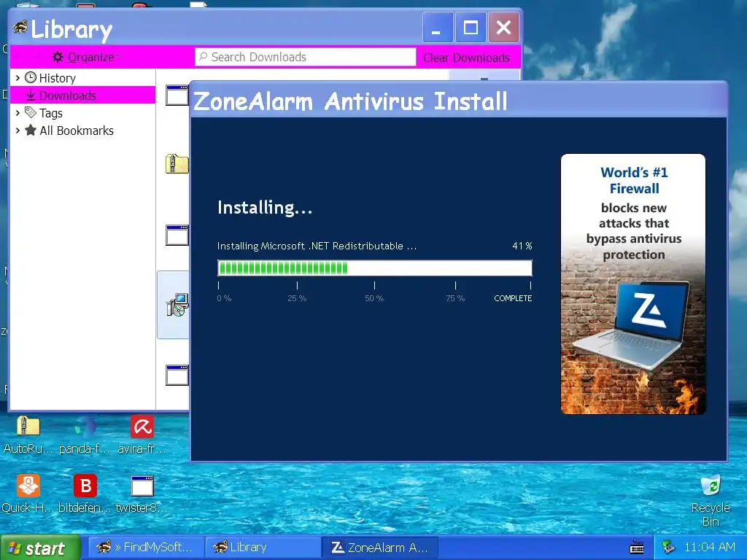Expand the History tree item
747x560 pixels.
point(18,77)
